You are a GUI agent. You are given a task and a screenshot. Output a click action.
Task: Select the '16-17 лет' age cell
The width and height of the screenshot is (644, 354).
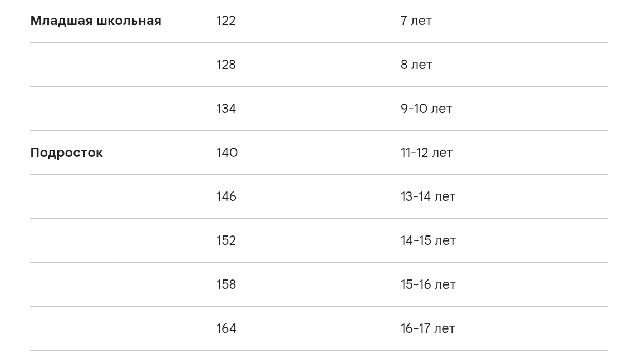[x=428, y=328]
